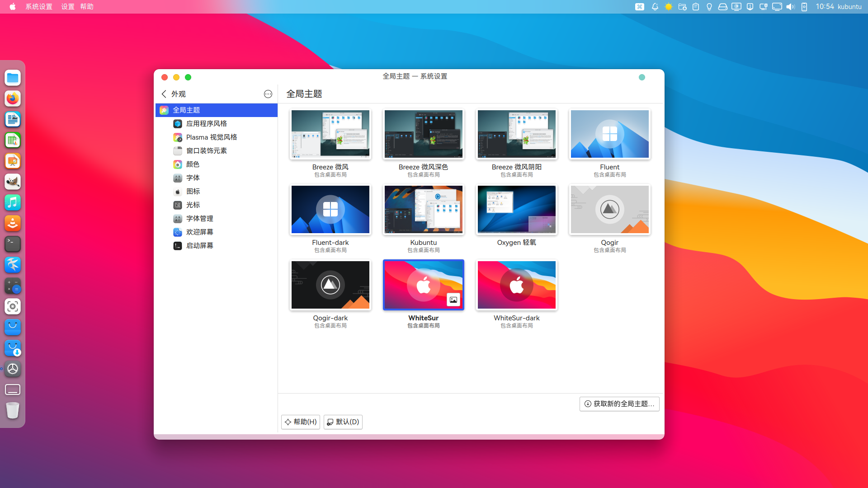Select 全局主题 in the sidebar
Image resolution: width=868 pixels, height=488 pixels.
(x=217, y=110)
